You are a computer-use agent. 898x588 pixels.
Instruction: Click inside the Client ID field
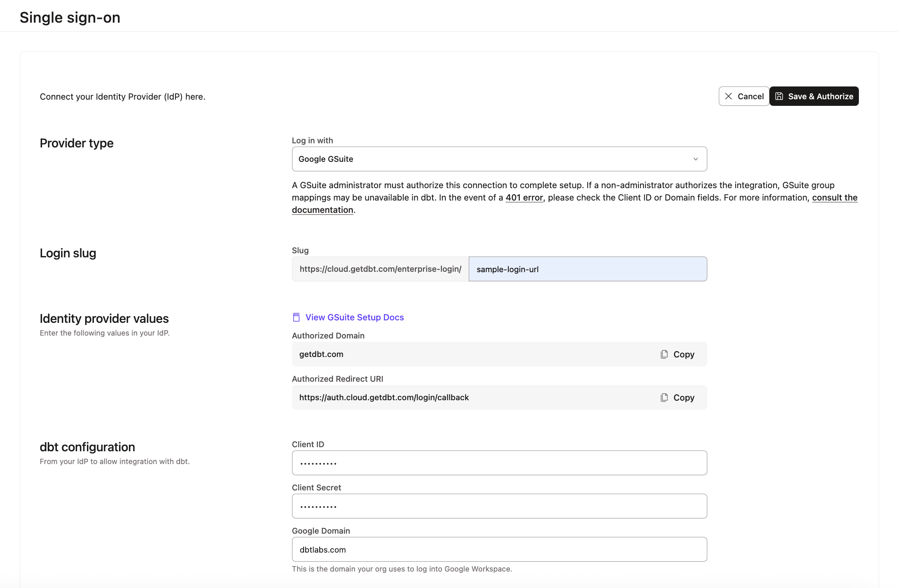499,463
